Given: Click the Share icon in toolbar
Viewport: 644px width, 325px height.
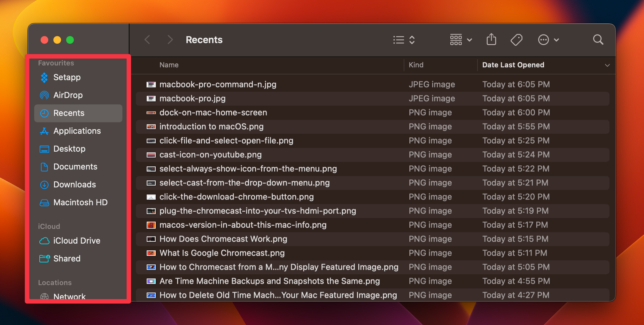Looking at the screenshot, I should coord(491,40).
